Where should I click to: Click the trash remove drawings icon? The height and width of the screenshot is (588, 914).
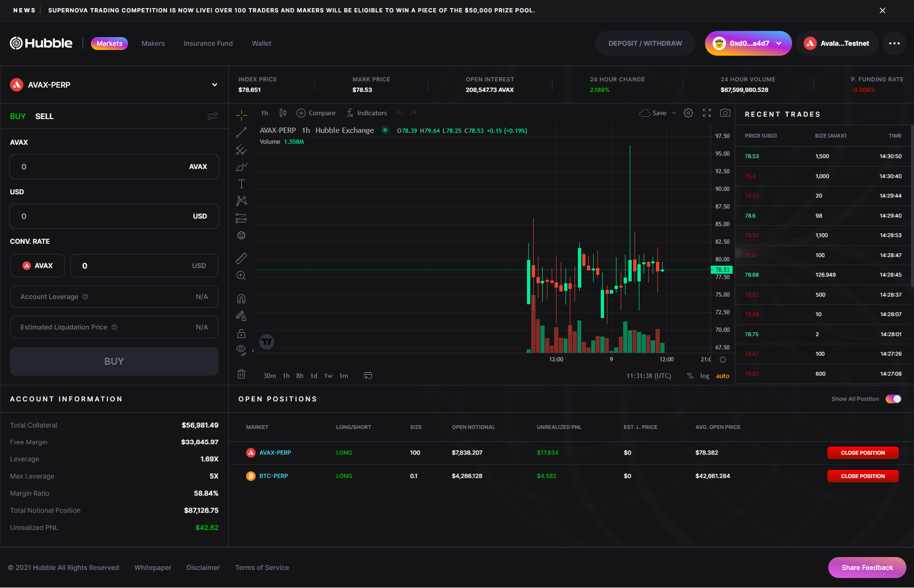(241, 374)
